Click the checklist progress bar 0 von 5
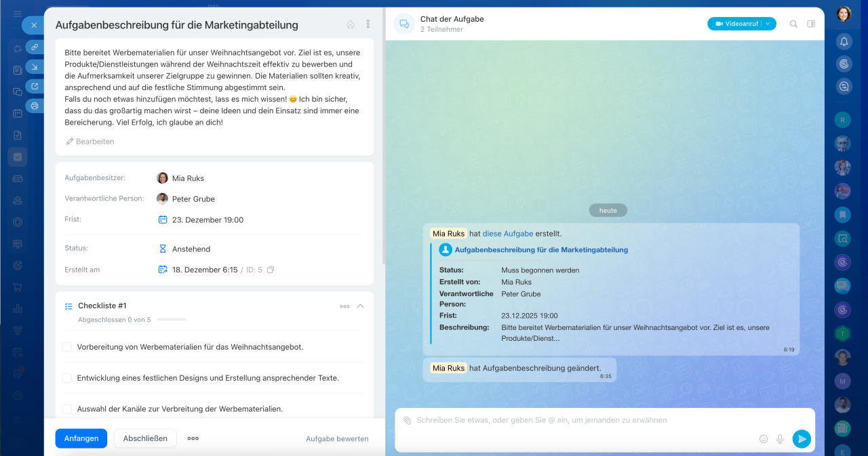The height and width of the screenshot is (456, 868). tap(171, 319)
